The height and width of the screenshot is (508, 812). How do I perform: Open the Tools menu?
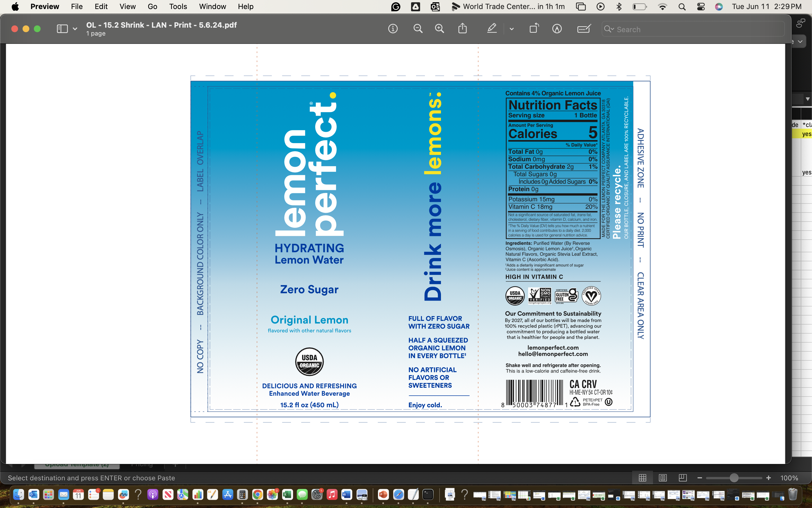pos(178,7)
